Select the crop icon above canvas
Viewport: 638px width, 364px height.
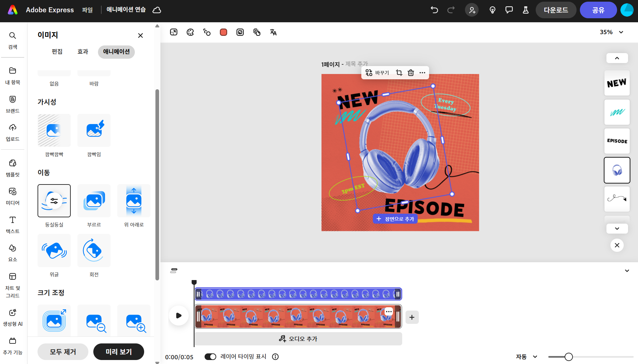pyautogui.click(x=399, y=73)
